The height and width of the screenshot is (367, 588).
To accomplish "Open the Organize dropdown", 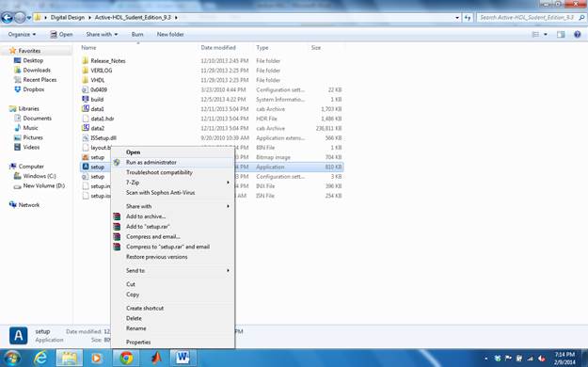I will point(22,34).
